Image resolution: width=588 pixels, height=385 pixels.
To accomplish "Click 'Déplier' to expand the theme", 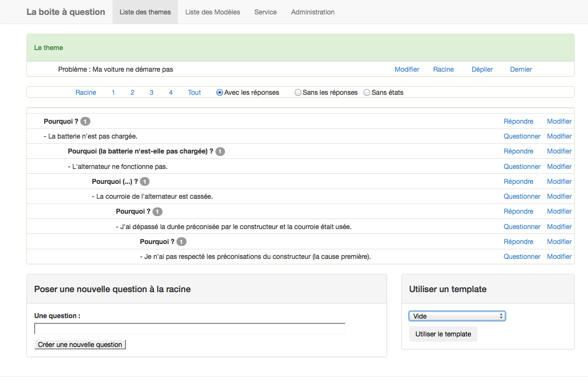I will tap(482, 69).
